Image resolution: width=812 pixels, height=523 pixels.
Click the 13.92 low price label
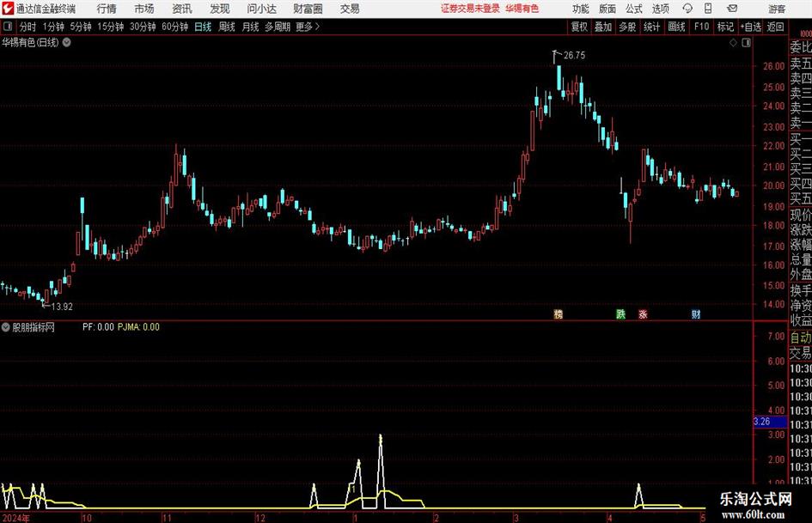[62, 307]
